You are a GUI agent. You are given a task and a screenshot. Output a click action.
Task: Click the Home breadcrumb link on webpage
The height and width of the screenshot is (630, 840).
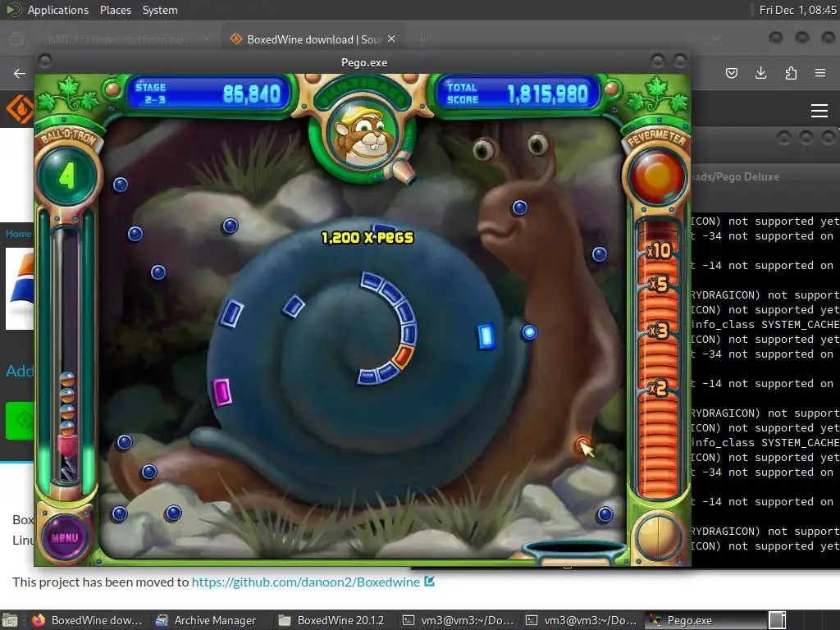(x=18, y=234)
